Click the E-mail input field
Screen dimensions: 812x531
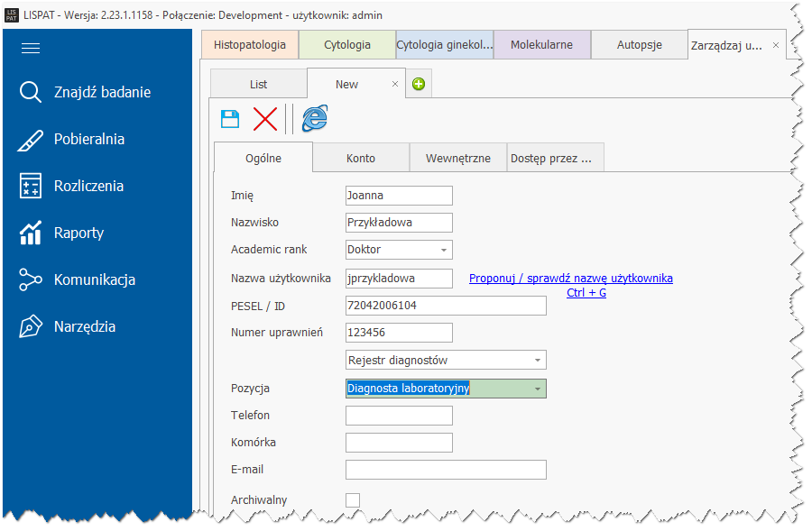click(446, 470)
